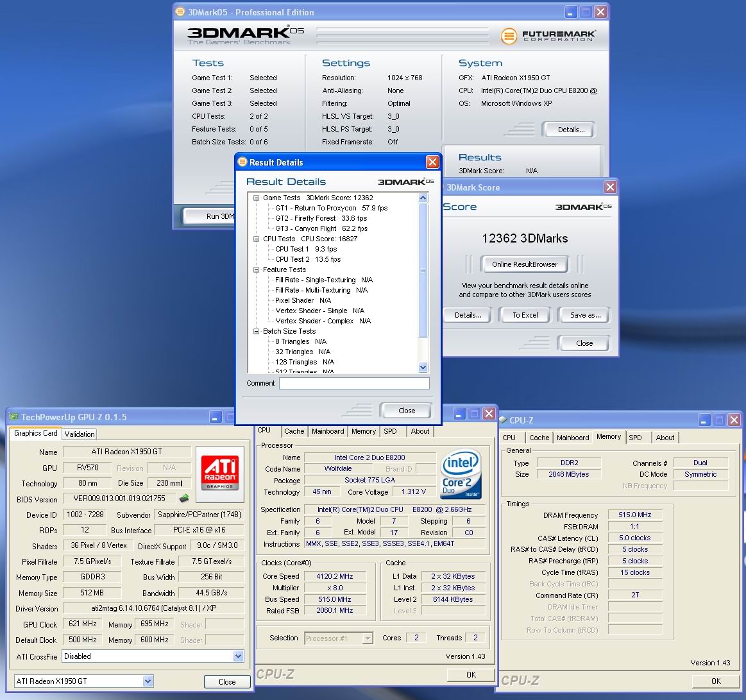
Task: Switch to CPU tab in CPU-Z memory window
Action: [509, 438]
